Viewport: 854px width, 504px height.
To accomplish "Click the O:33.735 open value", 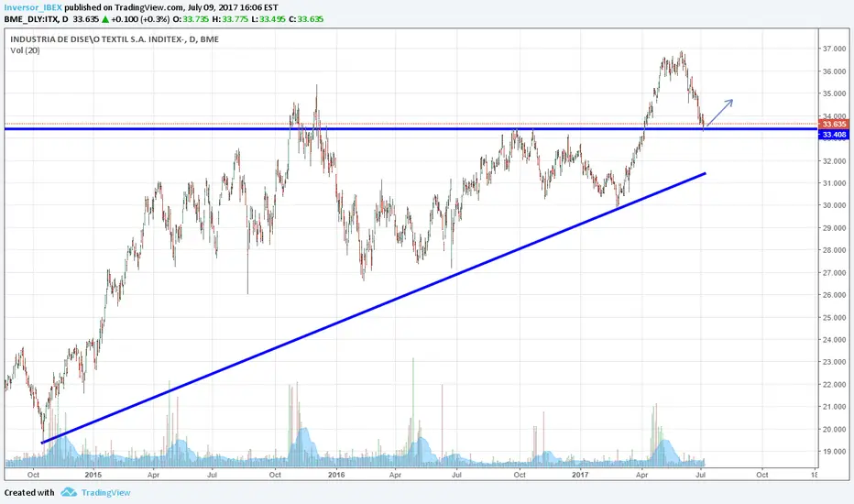I will [x=192, y=19].
